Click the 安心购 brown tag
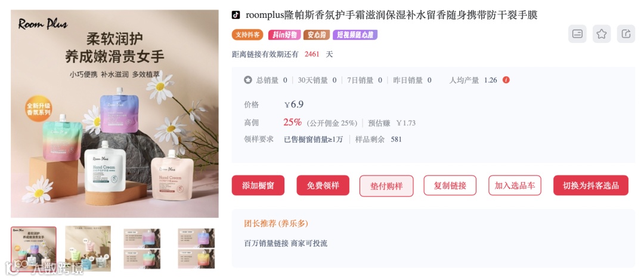The height and width of the screenshot is (280, 644). [317, 35]
